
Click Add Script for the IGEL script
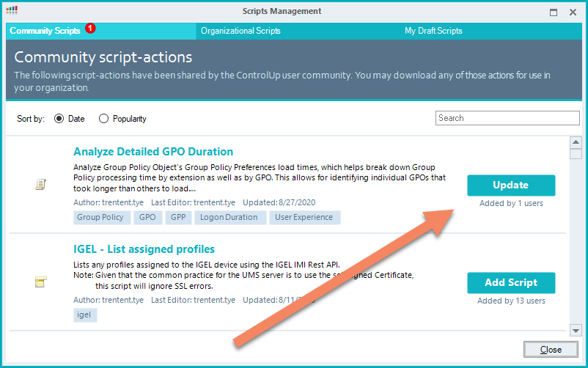[x=511, y=283]
